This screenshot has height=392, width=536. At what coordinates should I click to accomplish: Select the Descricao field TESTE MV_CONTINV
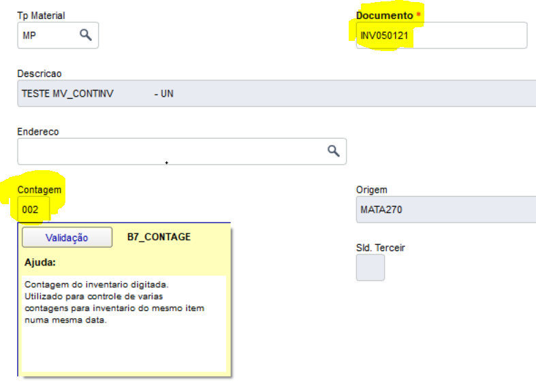point(277,93)
